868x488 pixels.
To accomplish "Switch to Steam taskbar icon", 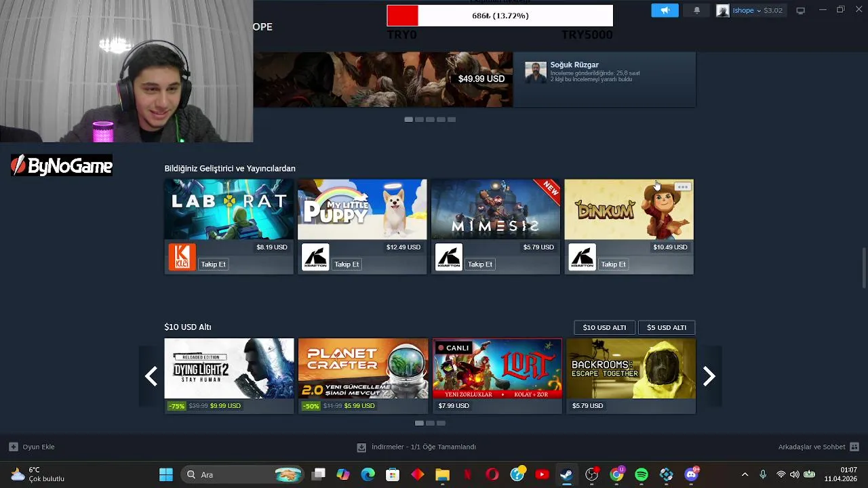I will (x=566, y=474).
